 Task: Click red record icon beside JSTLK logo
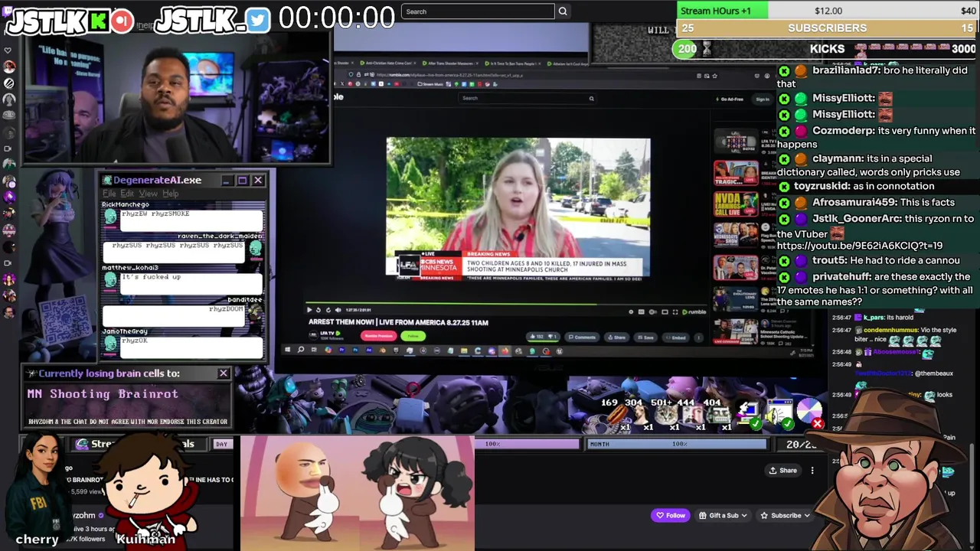click(122, 21)
